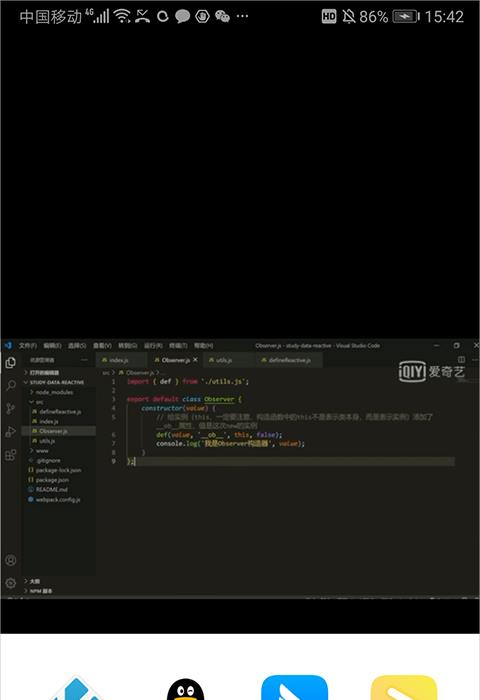480x700 pixels.
Task: Tap the QQ penguin app icon
Action: click(185, 689)
